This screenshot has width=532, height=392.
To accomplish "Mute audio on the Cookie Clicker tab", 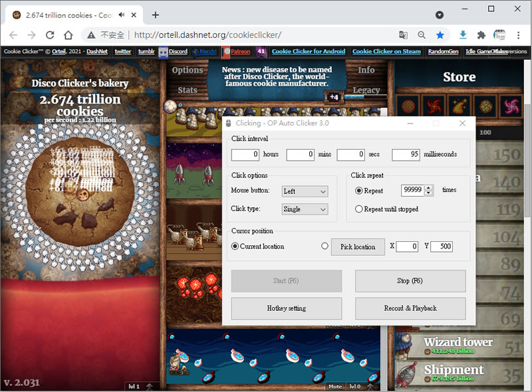I will tap(122, 15).
